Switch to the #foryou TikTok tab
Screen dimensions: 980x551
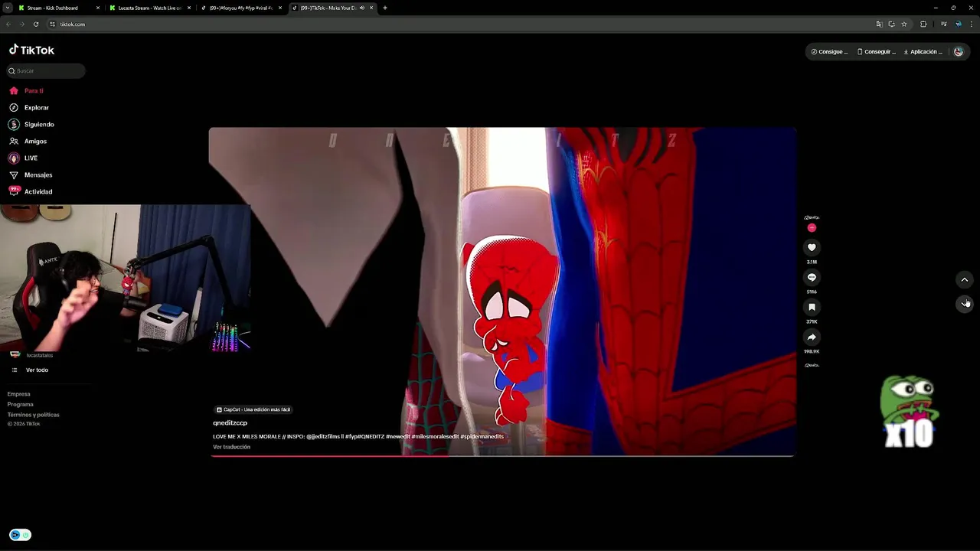click(240, 8)
